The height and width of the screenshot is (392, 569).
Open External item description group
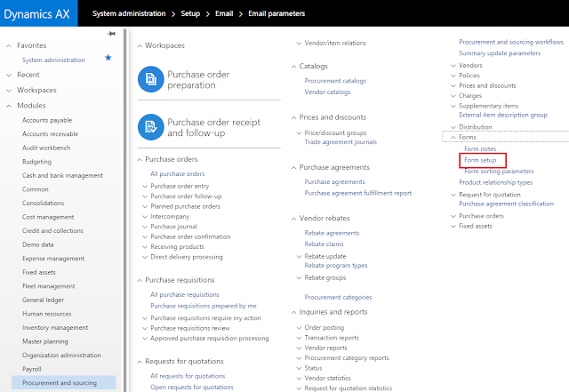click(x=503, y=115)
